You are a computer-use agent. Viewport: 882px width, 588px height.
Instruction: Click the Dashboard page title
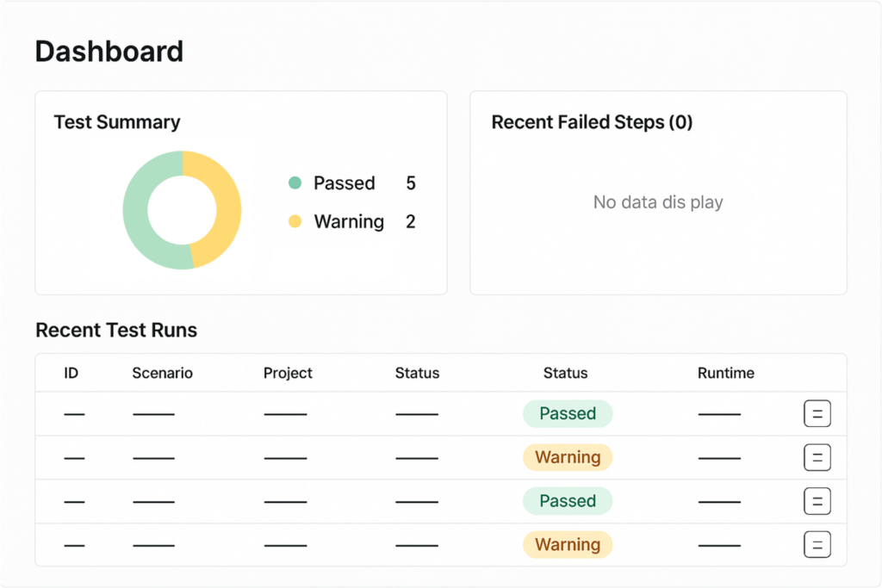(109, 52)
